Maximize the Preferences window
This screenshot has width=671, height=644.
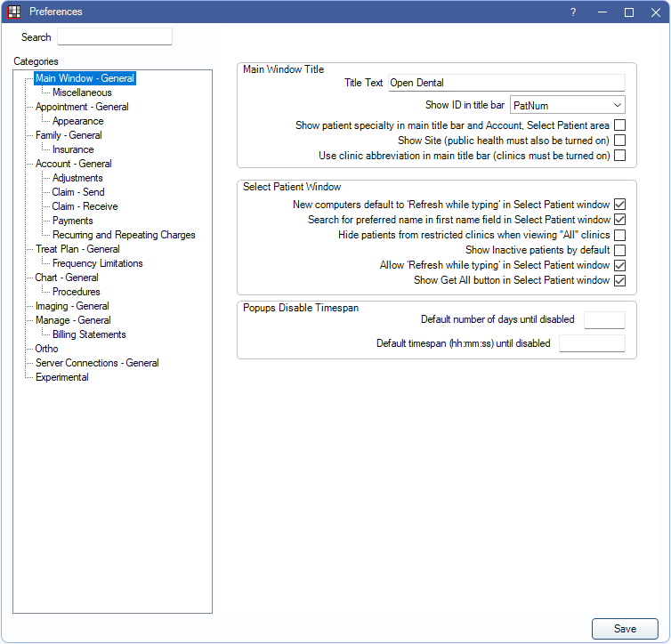(628, 12)
